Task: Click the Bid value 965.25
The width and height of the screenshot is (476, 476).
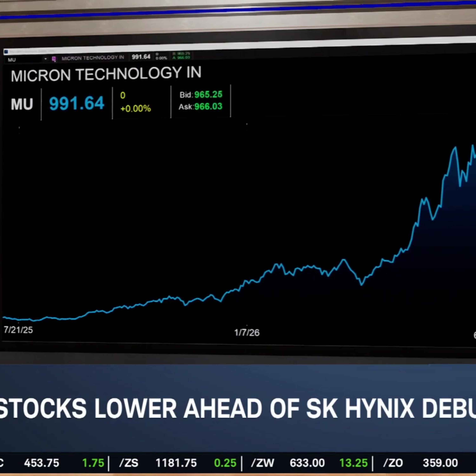Action: pyautogui.click(x=208, y=94)
